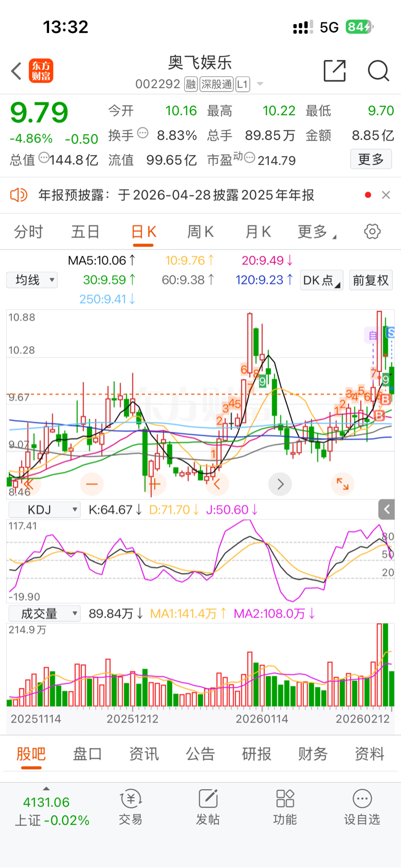
Task: Tap the 东方财富 logo icon
Action: point(41,71)
